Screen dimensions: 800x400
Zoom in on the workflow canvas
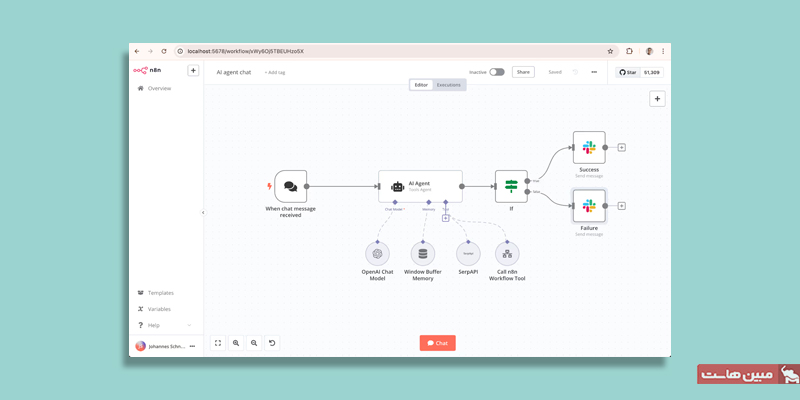236,342
